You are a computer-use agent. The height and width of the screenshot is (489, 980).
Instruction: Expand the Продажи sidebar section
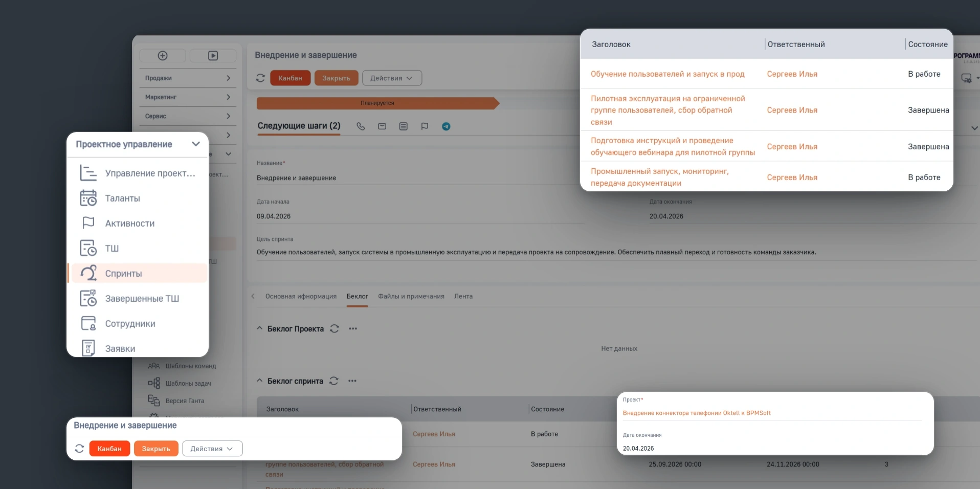[188, 78]
